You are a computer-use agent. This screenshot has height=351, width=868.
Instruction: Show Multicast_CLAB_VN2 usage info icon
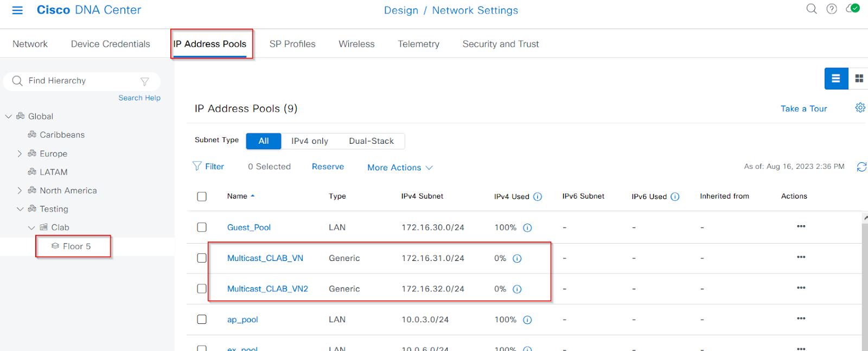[517, 289]
